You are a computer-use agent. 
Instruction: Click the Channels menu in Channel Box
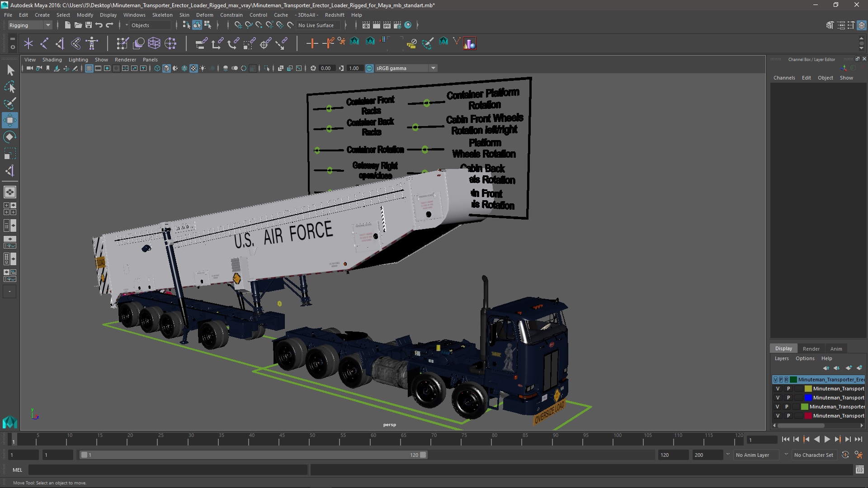(784, 78)
